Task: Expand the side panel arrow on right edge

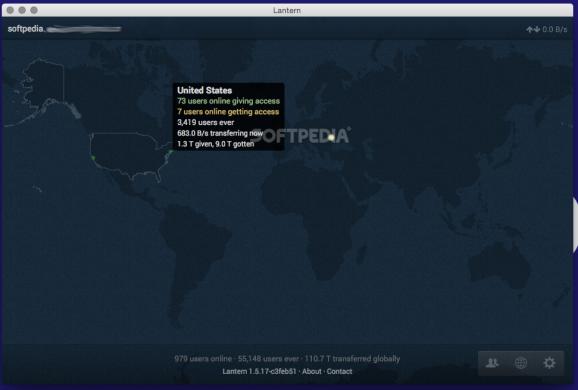Action: click(x=575, y=225)
